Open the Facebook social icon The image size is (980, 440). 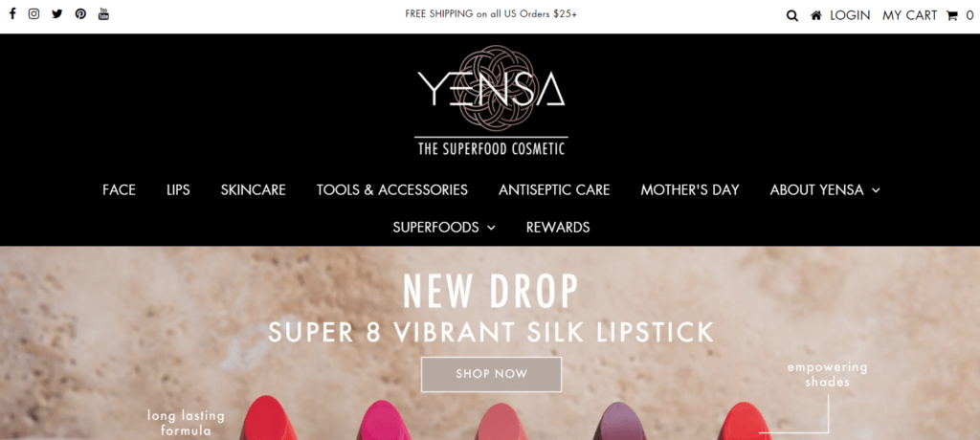coord(12,13)
